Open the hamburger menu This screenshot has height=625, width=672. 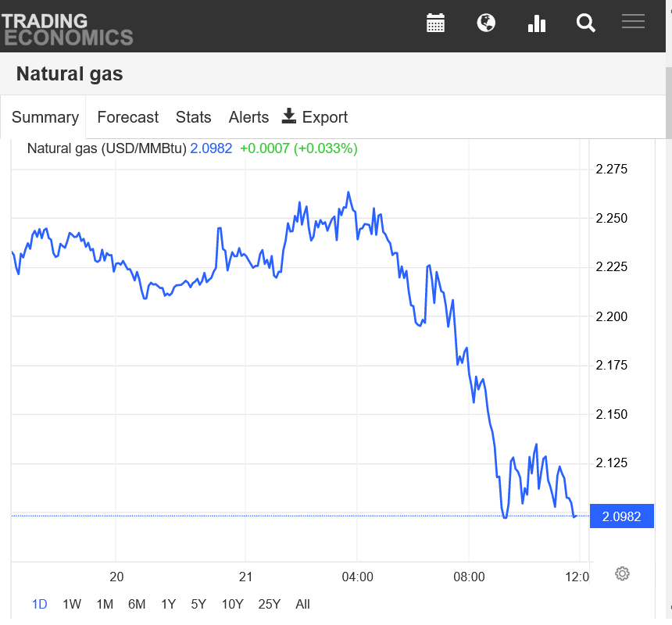(x=633, y=22)
